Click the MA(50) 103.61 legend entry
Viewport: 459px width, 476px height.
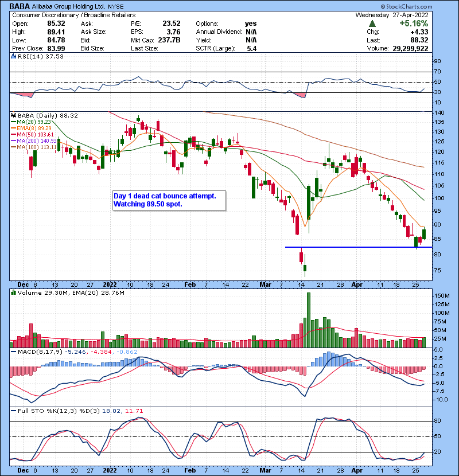[32, 134]
